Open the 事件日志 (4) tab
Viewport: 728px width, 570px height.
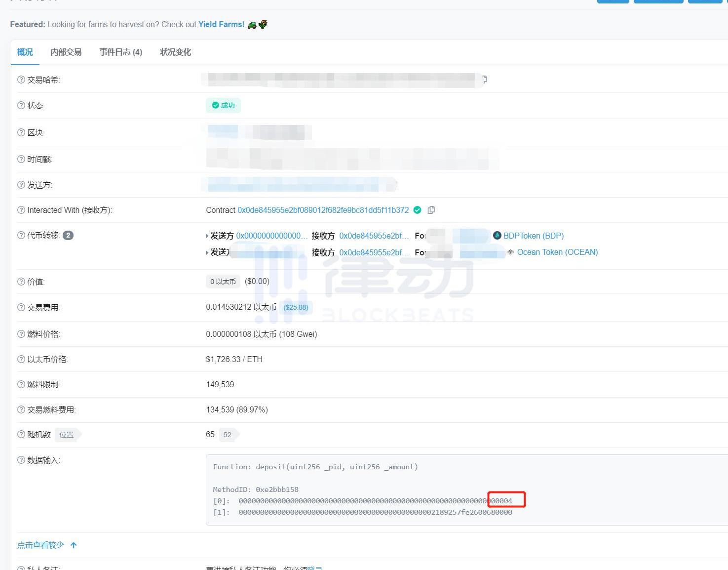tap(120, 52)
